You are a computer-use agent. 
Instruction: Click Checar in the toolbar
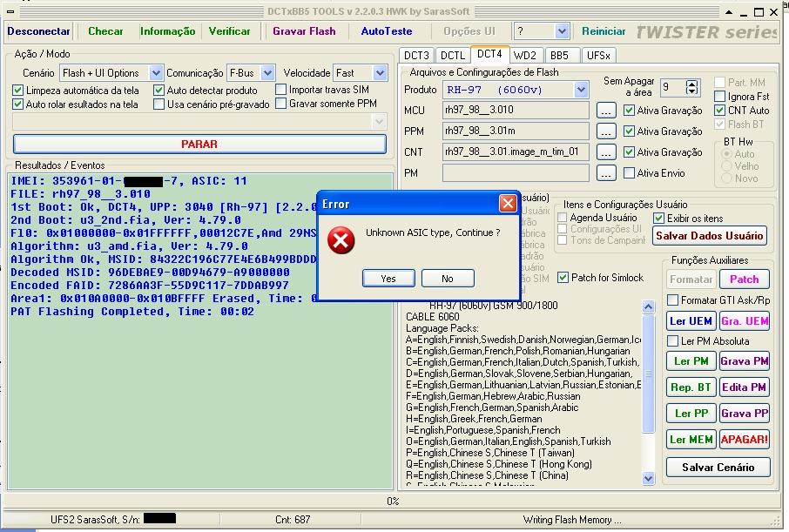pyautogui.click(x=105, y=31)
